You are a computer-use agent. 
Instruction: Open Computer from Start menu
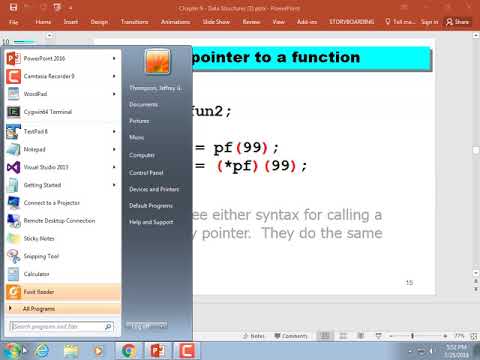[x=142, y=155]
